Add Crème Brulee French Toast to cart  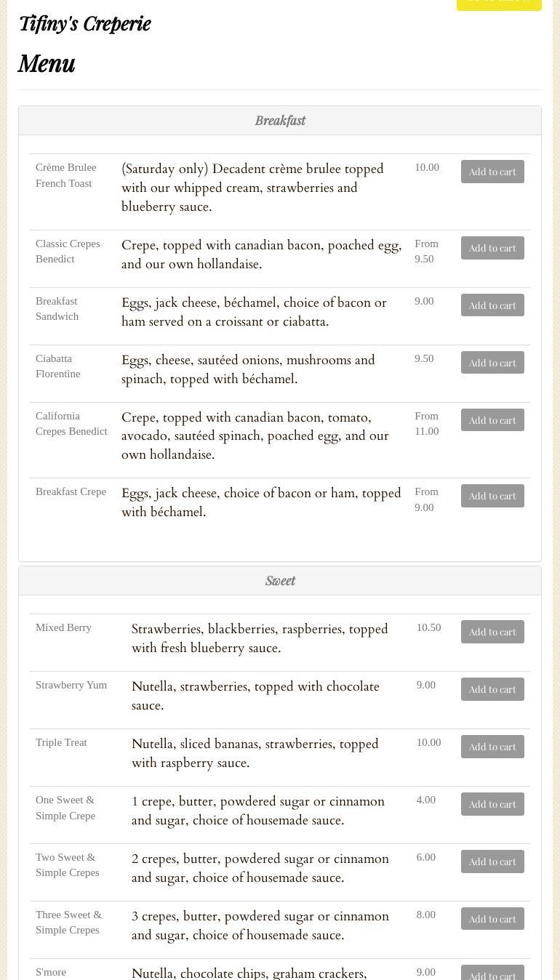coord(492,172)
